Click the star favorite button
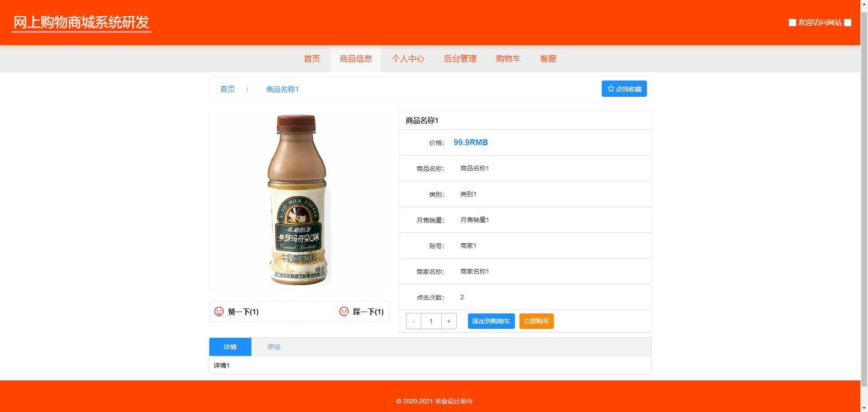 tap(624, 89)
